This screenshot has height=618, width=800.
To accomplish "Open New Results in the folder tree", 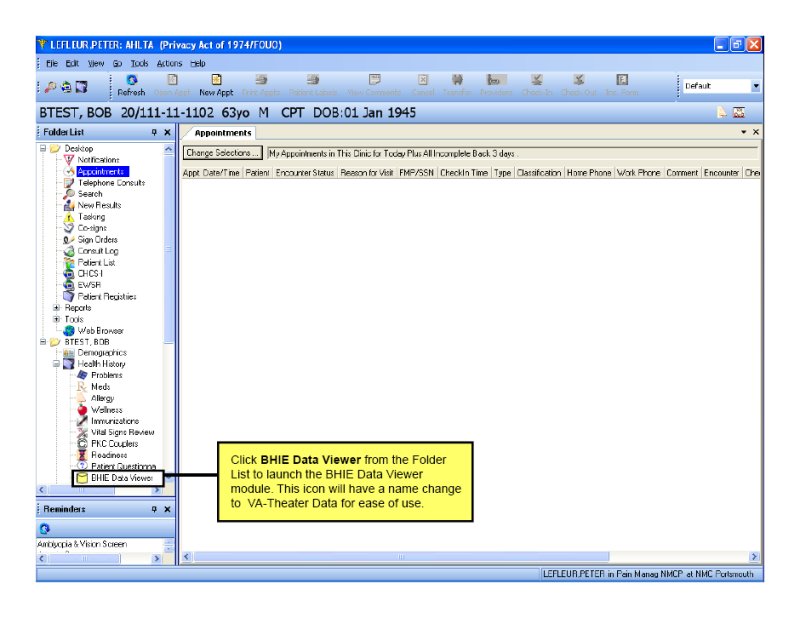I will (x=99, y=205).
